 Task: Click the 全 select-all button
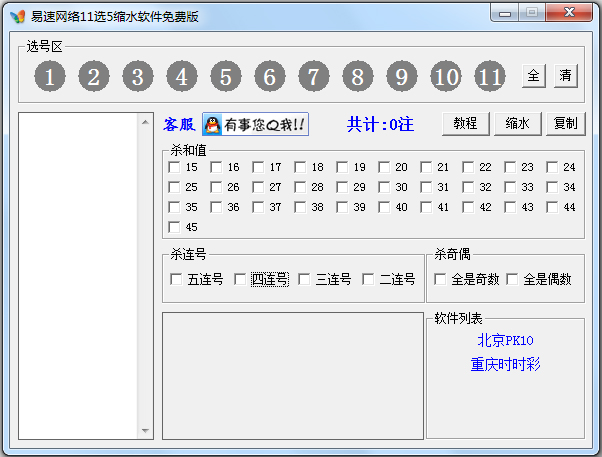click(534, 76)
